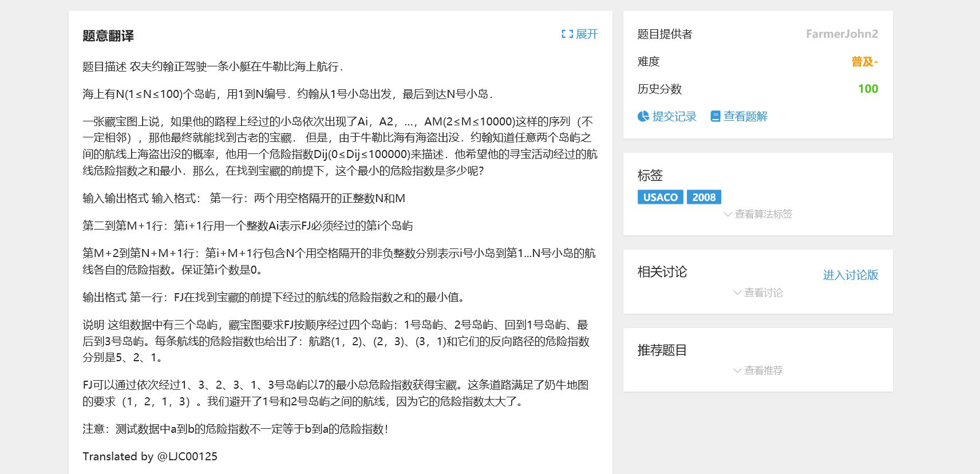Click the 推荐题目 section heading

point(662,350)
